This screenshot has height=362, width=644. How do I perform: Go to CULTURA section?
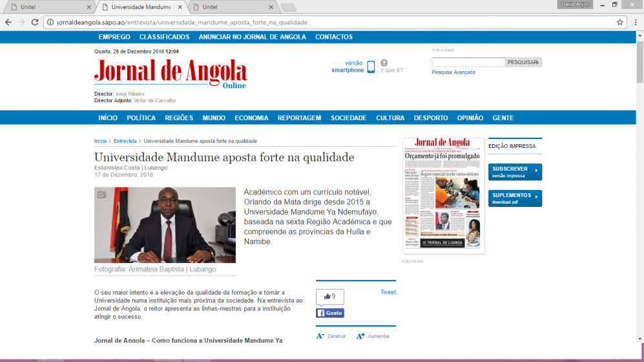pos(390,118)
